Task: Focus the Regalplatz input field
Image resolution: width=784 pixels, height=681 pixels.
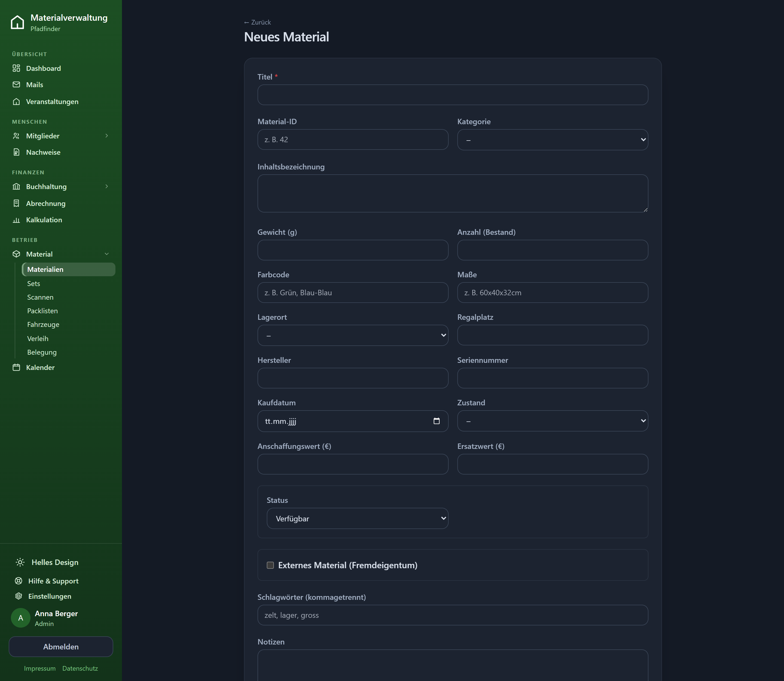Action: (553, 335)
